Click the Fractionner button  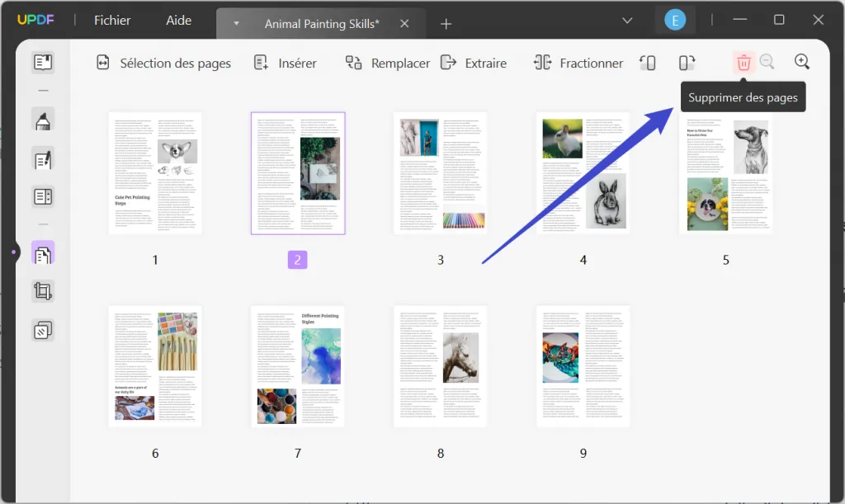[578, 63]
